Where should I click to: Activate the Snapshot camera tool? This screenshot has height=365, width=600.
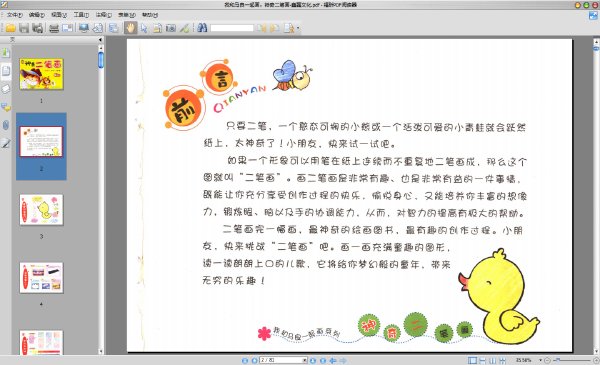171,28
